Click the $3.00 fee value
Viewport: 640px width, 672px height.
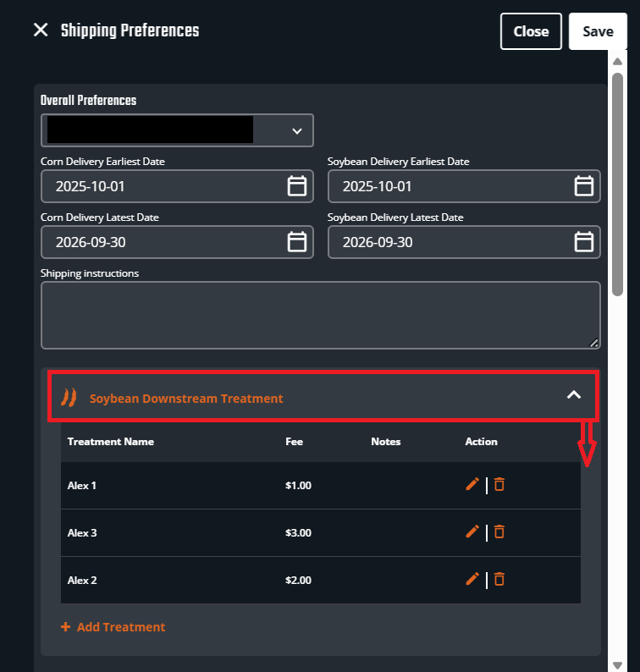[298, 532]
